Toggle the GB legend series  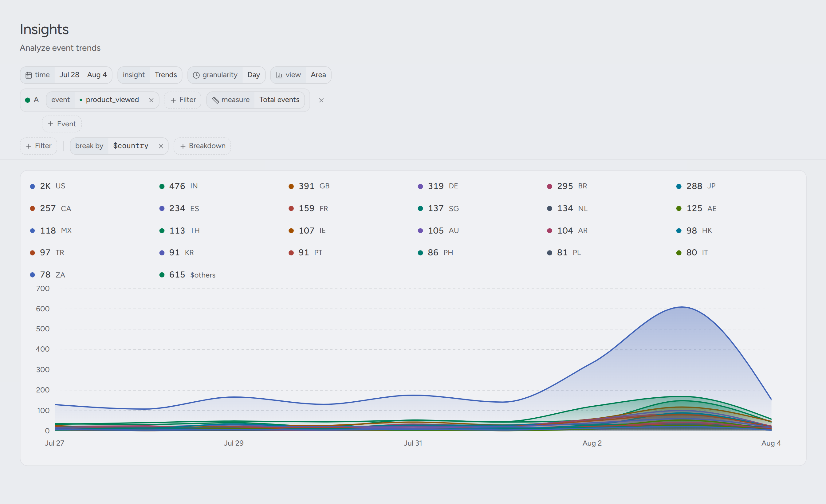(x=309, y=186)
